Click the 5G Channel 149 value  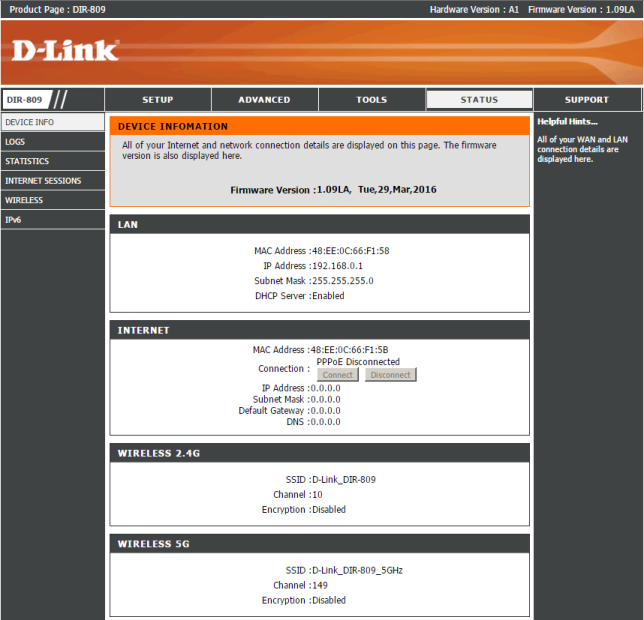320,586
